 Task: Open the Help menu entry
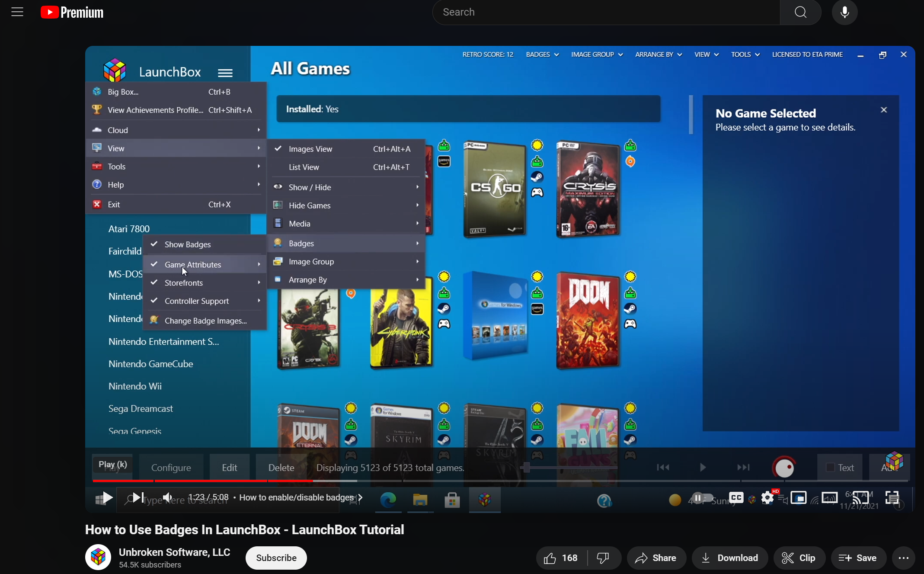(176, 185)
